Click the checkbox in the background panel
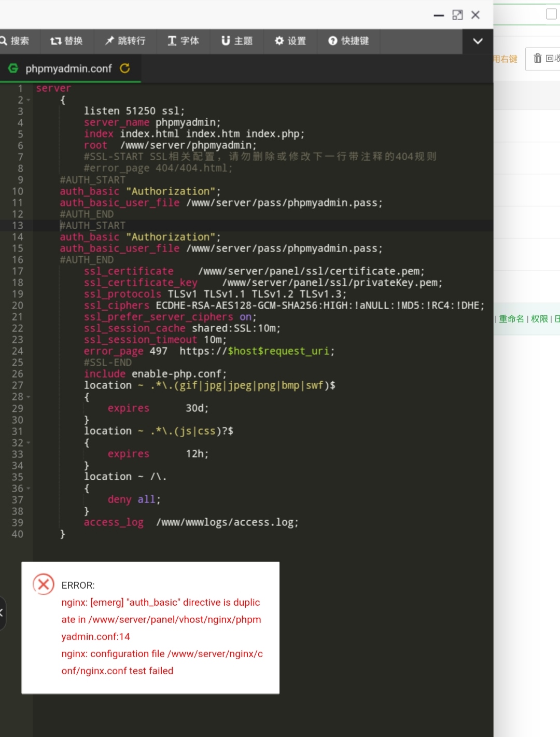This screenshot has width=560, height=737. point(552,13)
